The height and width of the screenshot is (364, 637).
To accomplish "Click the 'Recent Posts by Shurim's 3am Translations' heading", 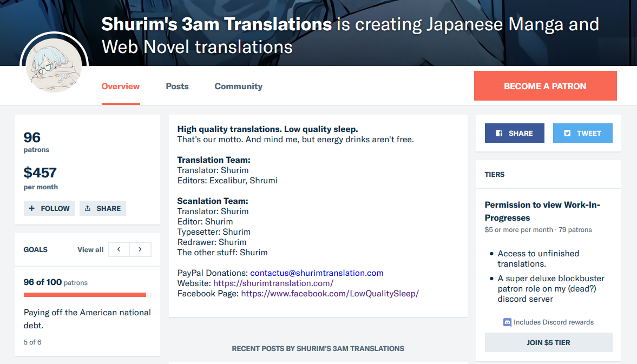I will 318,348.
